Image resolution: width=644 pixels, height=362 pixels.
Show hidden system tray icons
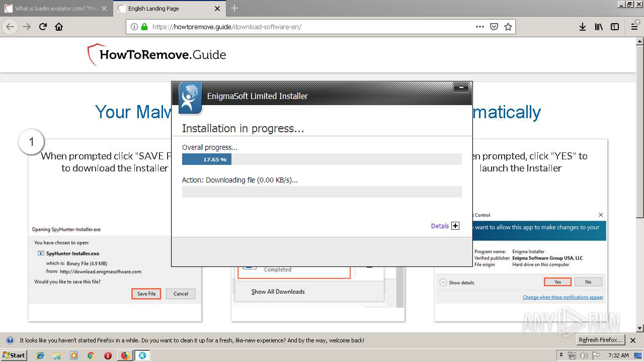coord(561,355)
